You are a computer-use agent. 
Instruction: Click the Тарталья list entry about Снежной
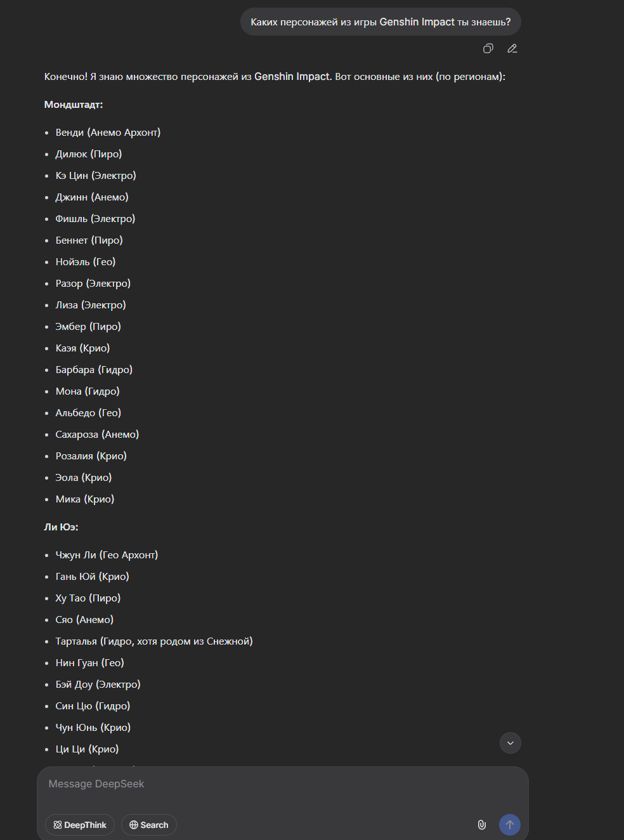pos(154,641)
